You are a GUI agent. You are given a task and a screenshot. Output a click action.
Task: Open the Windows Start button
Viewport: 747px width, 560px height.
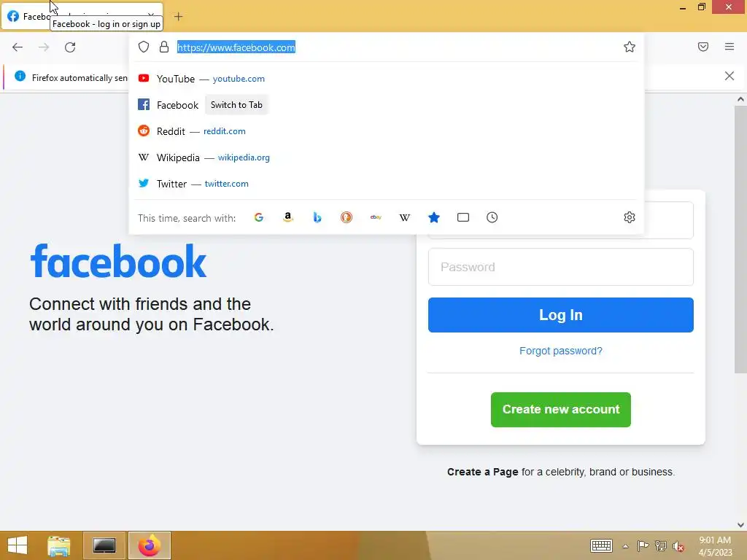click(x=18, y=545)
